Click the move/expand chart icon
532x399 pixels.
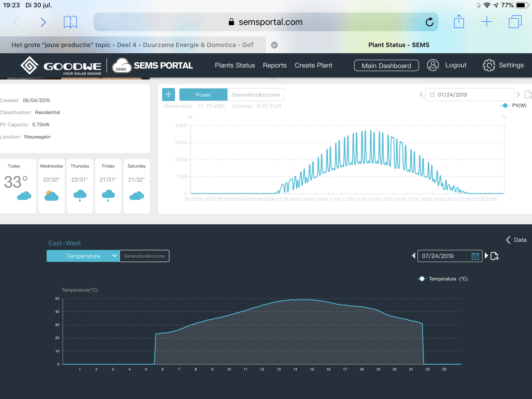point(168,95)
